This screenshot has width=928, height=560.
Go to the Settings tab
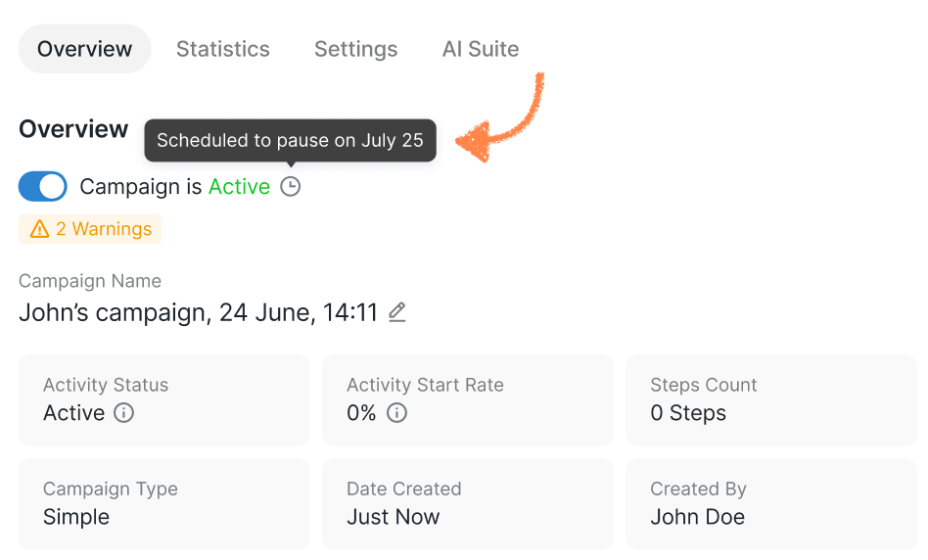[355, 49]
